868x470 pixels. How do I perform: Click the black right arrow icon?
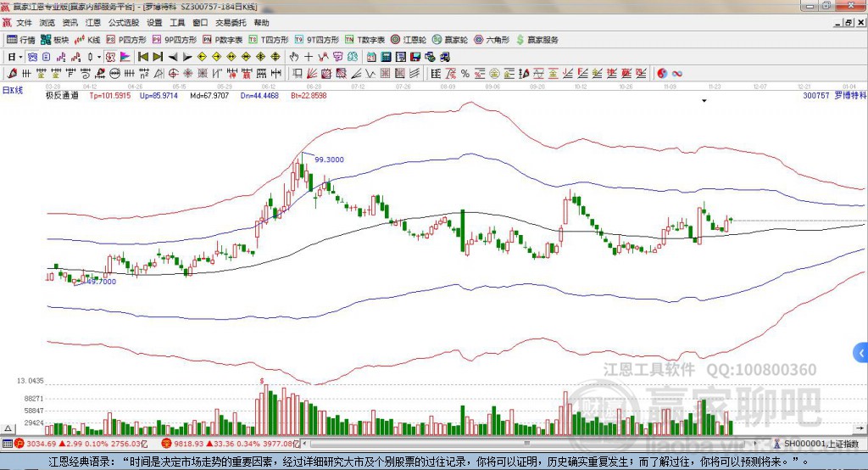pyautogui.click(x=187, y=57)
